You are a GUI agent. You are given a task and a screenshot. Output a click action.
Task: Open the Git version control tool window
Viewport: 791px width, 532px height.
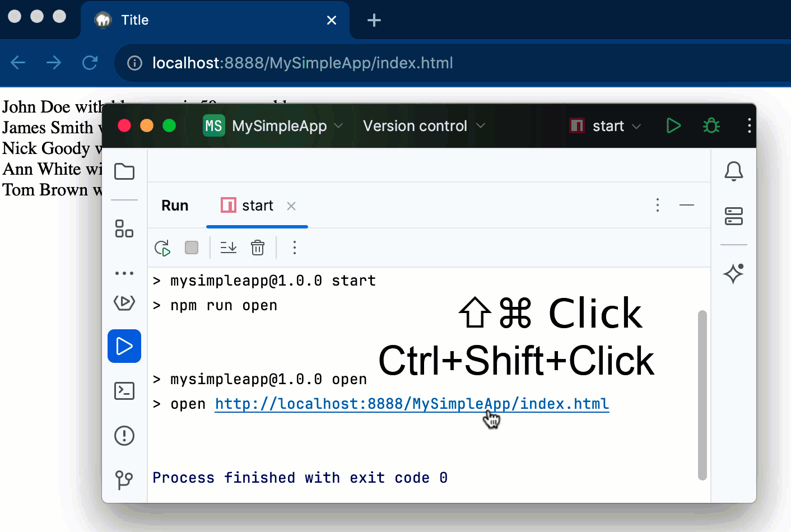tap(124, 480)
